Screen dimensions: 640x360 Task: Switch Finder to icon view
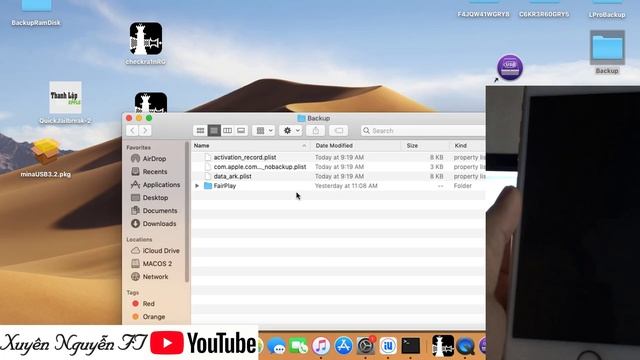click(x=200, y=131)
